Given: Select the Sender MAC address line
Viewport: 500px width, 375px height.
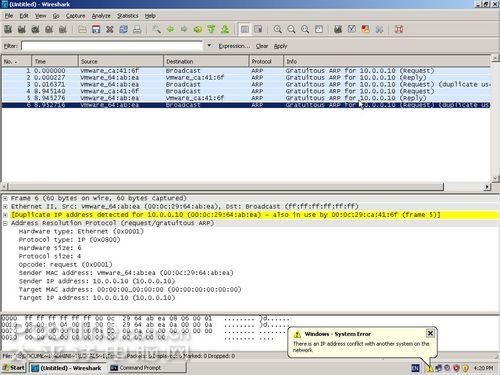Looking at the screenshot, I should 126,273.
